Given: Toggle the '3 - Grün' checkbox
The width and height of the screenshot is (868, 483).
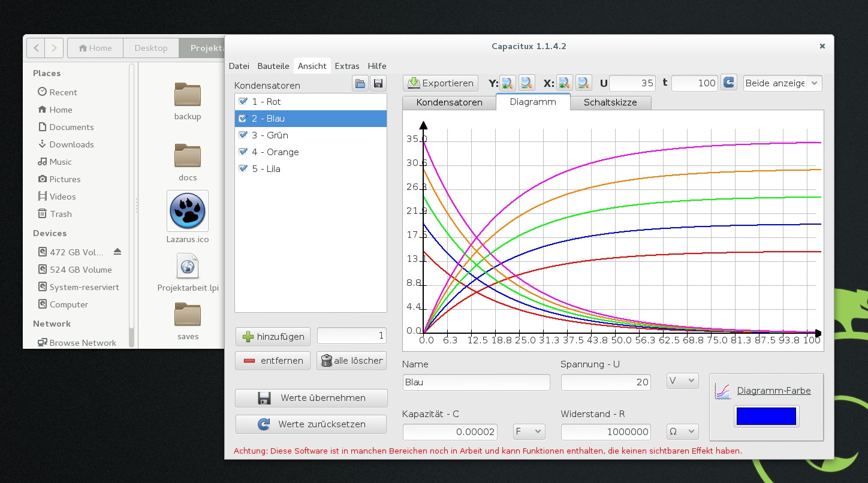Looking at the screenshot, I should coord(243,135).
